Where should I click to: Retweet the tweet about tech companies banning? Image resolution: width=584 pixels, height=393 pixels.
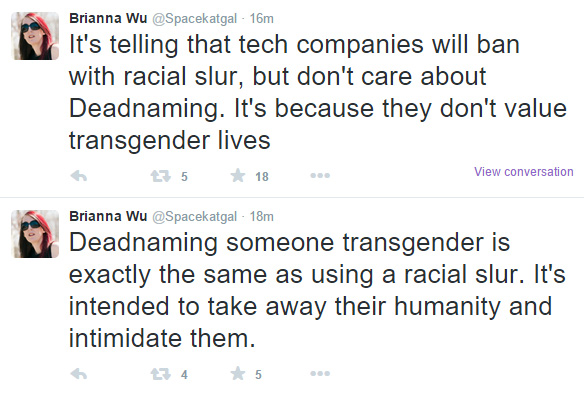(161, 175)
